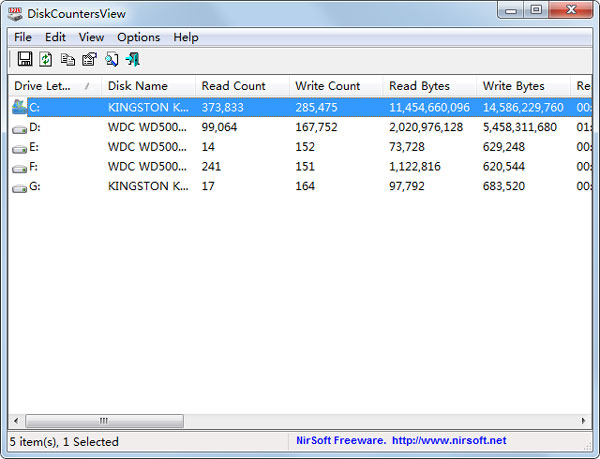This screenshot has height=459, width=600.
Task: Click the Save Selected Items toolbar icon
Action: [25, 59]
